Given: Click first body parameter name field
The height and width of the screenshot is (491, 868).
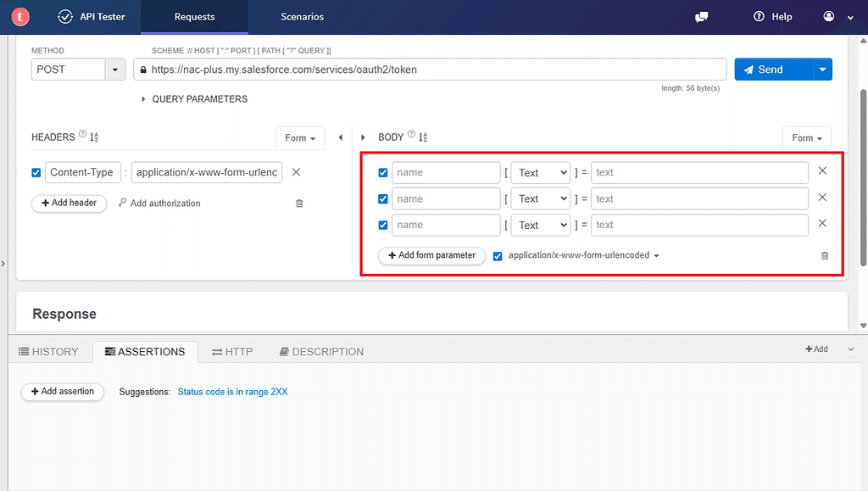Looking at the screenshot, I should pos(446,173).
